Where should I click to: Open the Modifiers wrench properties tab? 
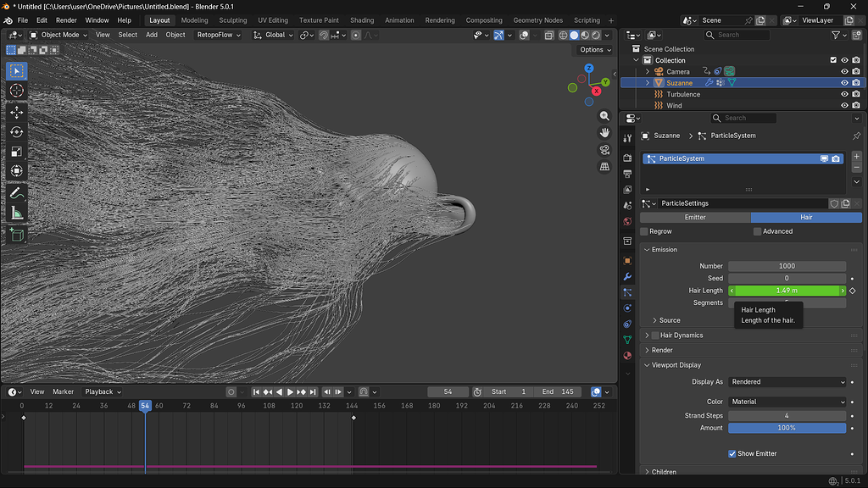pos(627,277)
